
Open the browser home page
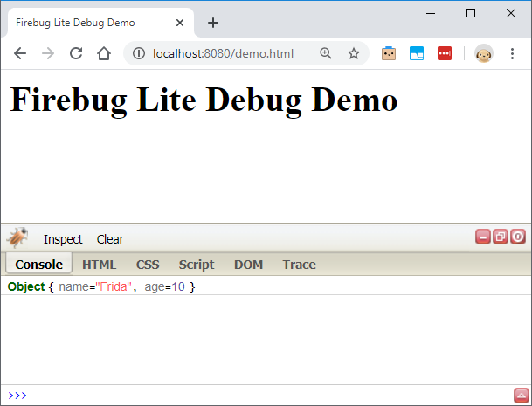(x=104, y=53)
